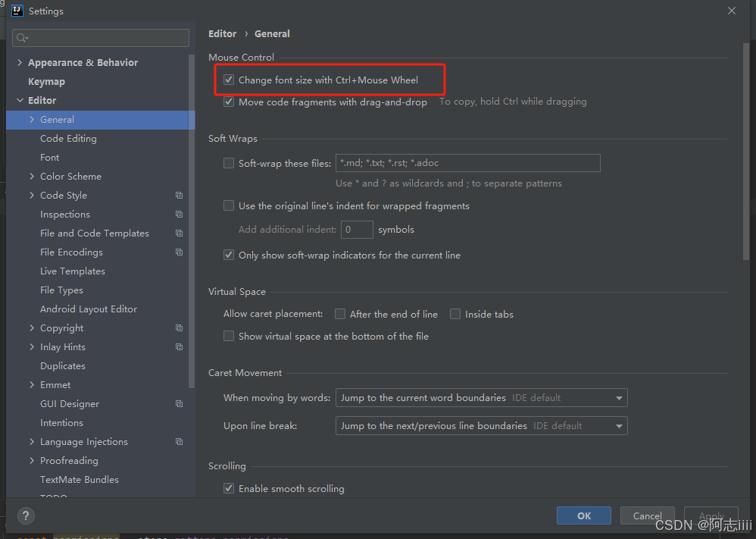Click the settings tree vertical scrollbar
Screen dimensions: 756x539
tap(192, 222)
